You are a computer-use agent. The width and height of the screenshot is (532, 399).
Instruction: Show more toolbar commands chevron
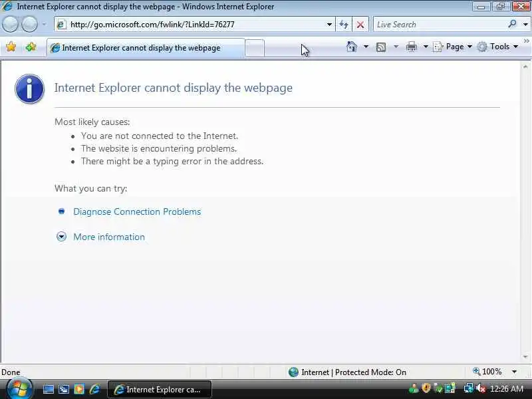(526, 41)
